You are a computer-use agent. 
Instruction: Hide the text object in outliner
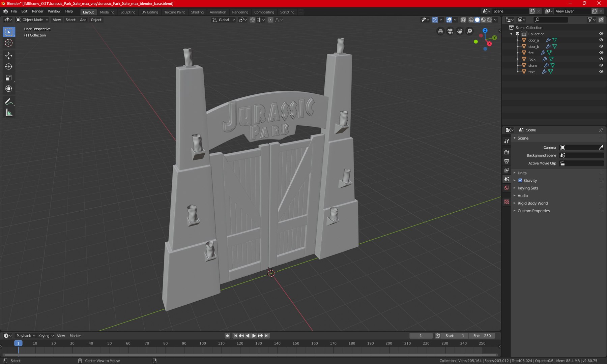[x=601, y=71]
